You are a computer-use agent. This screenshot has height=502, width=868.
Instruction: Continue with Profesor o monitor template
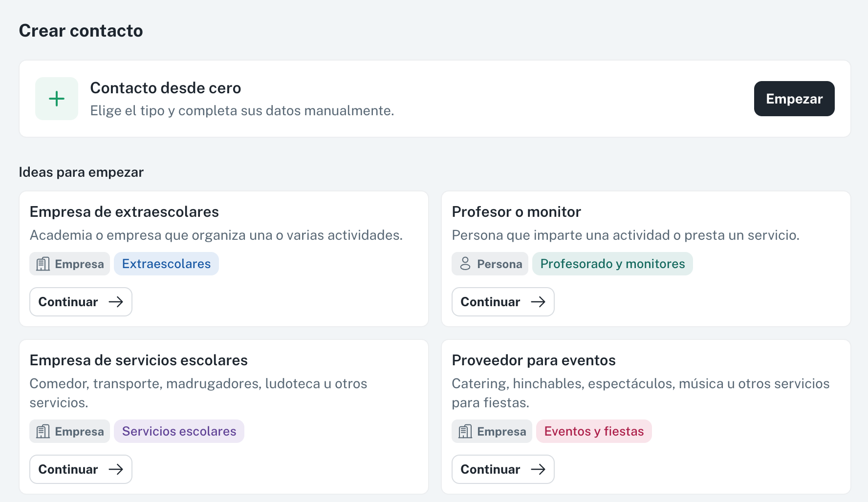tap(503, 302)
